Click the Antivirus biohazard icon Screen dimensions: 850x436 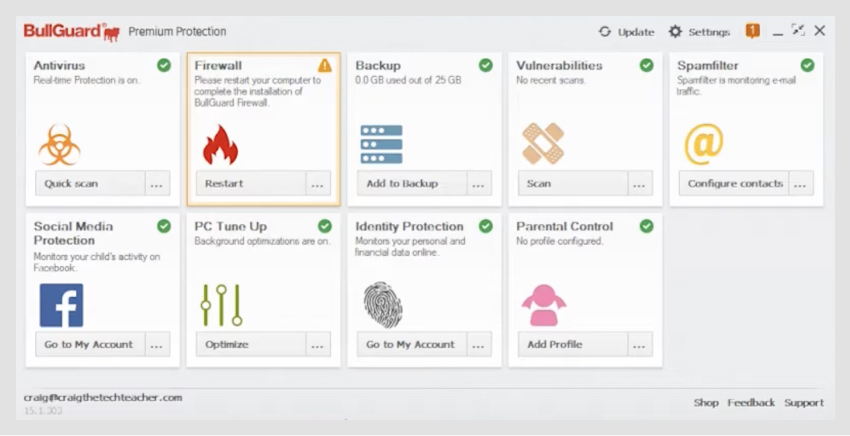(x=59, y=144)
